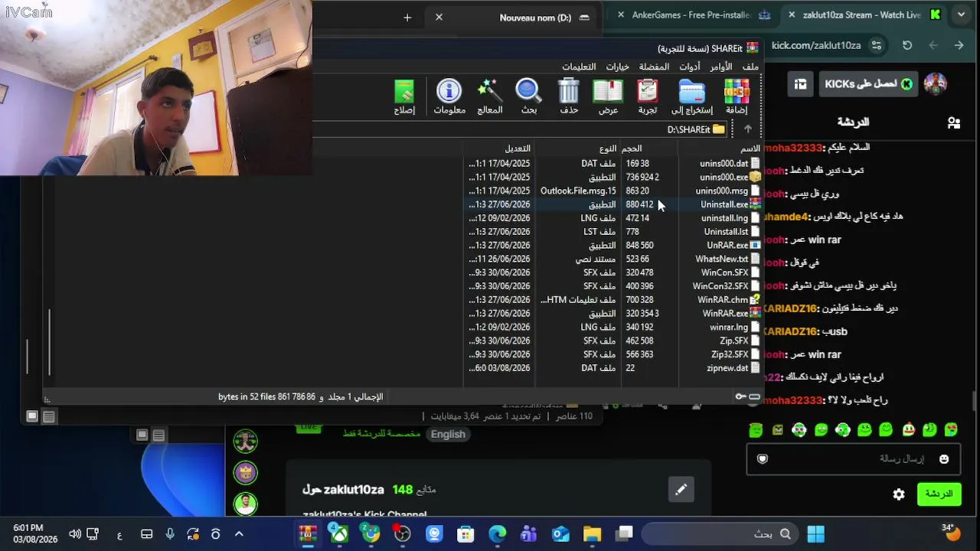Select the WinRAR.exe file row
Image resolution: width=980 pixels, height=551 pixels.
(x=613, y=313)
